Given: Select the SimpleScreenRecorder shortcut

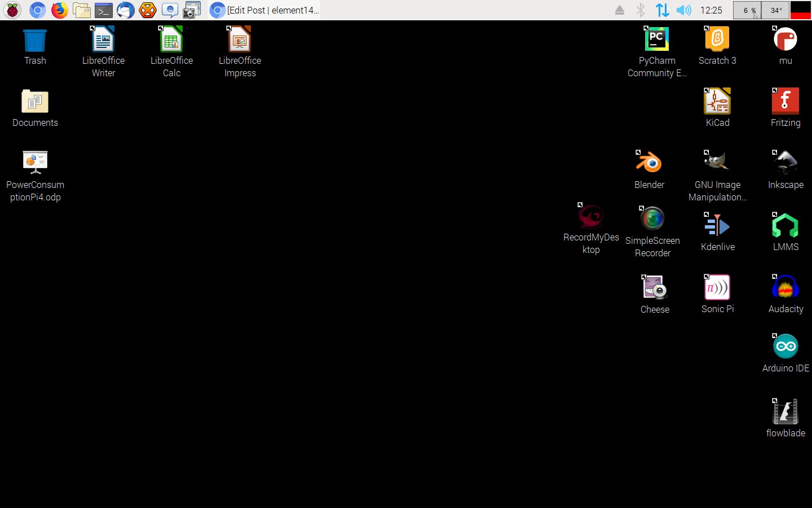Looking at the screenshot, I should (x=652, y=232).
